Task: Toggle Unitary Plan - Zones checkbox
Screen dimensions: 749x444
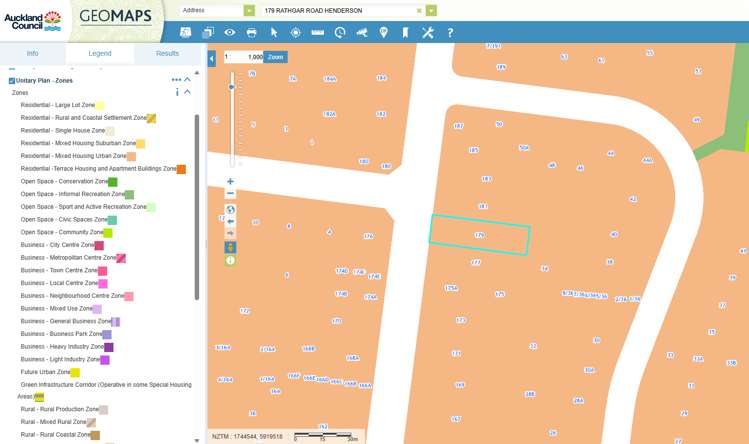Action: tap(11, 81)
